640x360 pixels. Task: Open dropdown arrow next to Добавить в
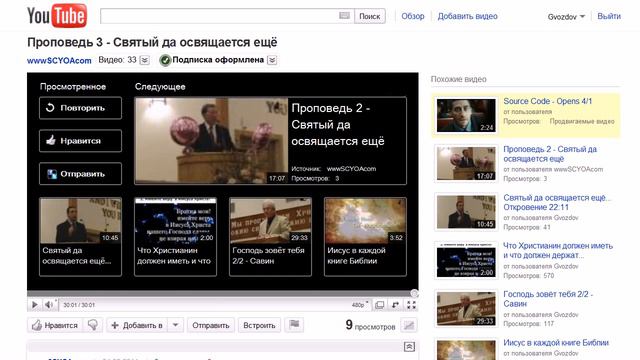coord(176,325)
